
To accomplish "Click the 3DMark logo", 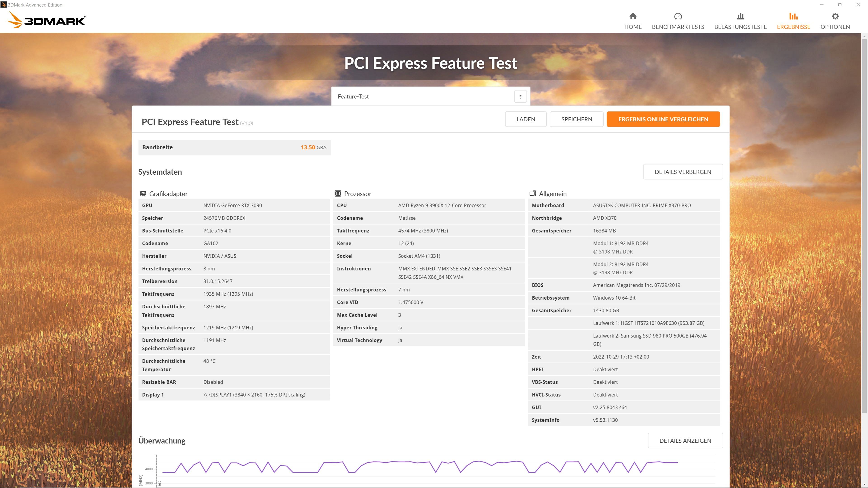I will pyautogui.click(x=46, y=20).
